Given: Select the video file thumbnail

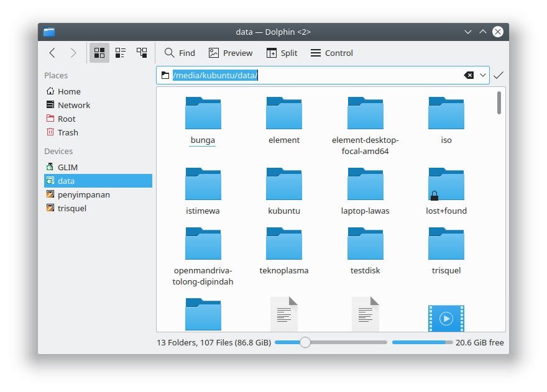Looking at the screenshot, I should [x=446, y=318].
